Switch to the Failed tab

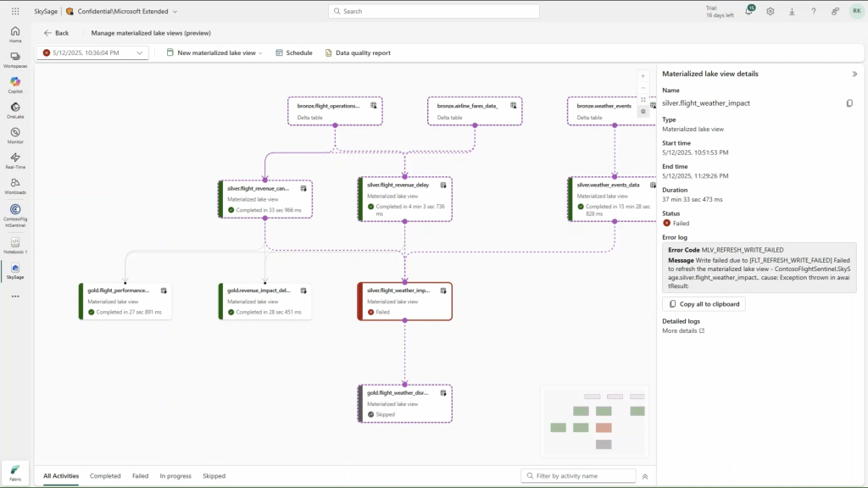(140, 476)
